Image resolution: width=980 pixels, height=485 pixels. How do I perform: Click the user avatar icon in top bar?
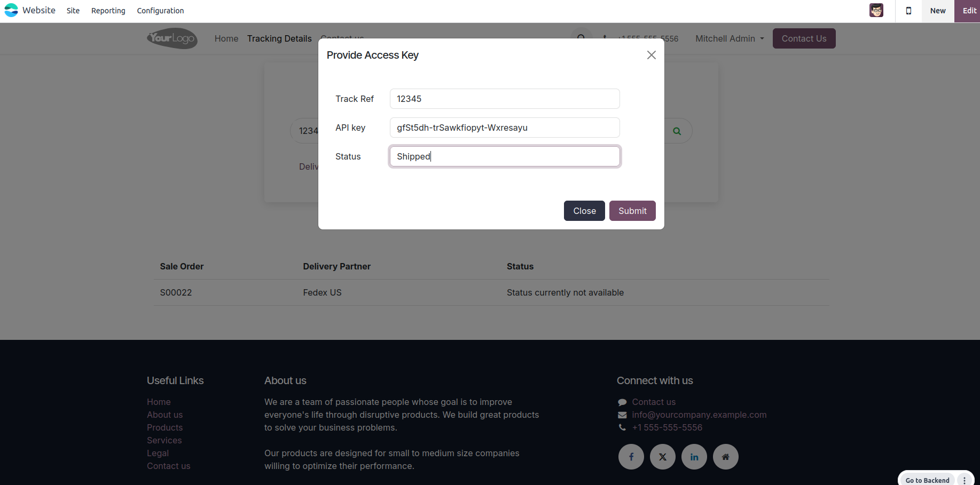click(876, 10)
